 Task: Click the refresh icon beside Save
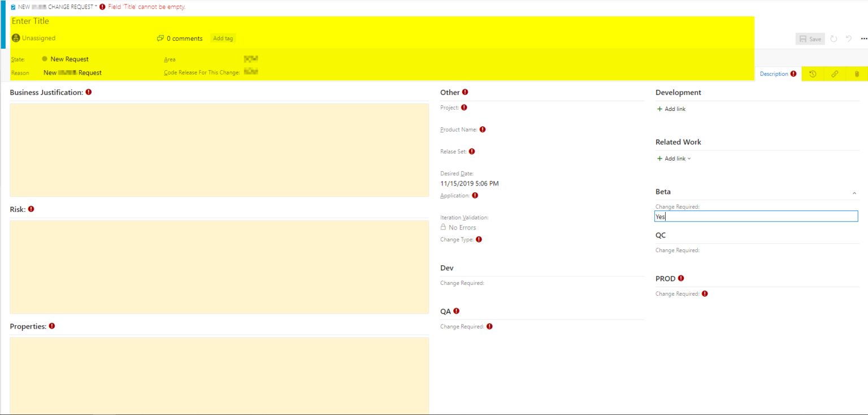834,39
